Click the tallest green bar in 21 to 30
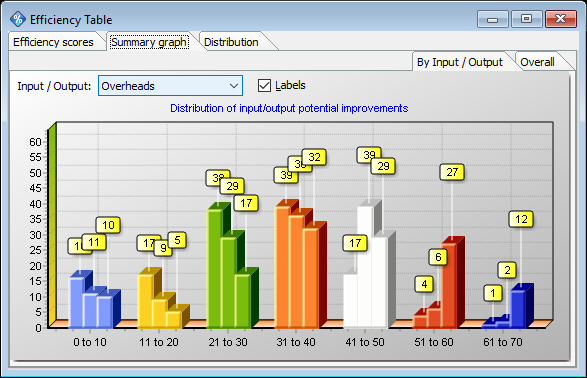 pyautogui.click(x=215, y=268)
